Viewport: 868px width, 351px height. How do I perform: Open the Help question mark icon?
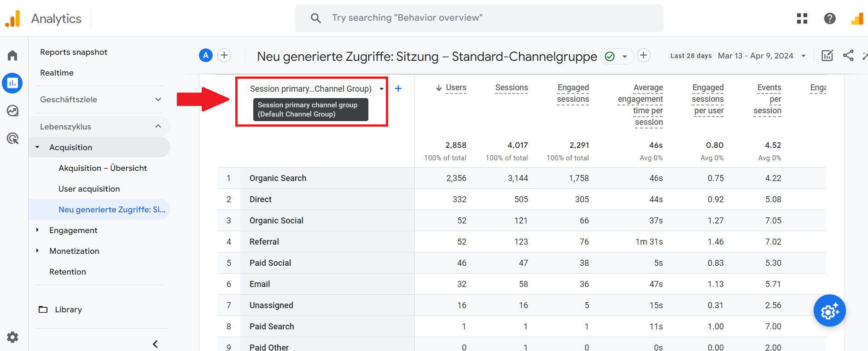coord(830,18)
